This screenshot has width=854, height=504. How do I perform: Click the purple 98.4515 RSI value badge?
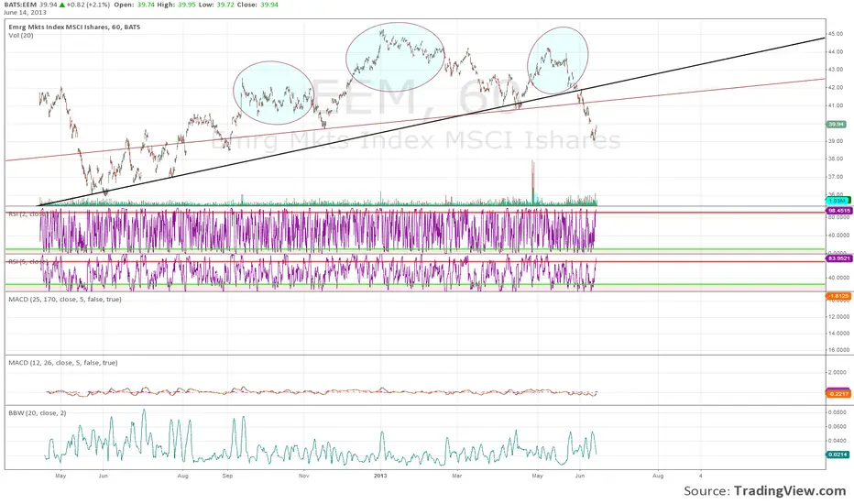click(x=838, y=211)
